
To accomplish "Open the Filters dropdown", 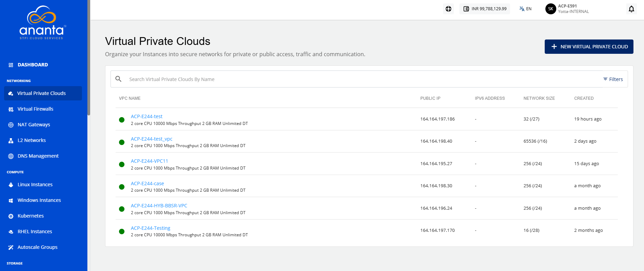I will tap(613, 79).
